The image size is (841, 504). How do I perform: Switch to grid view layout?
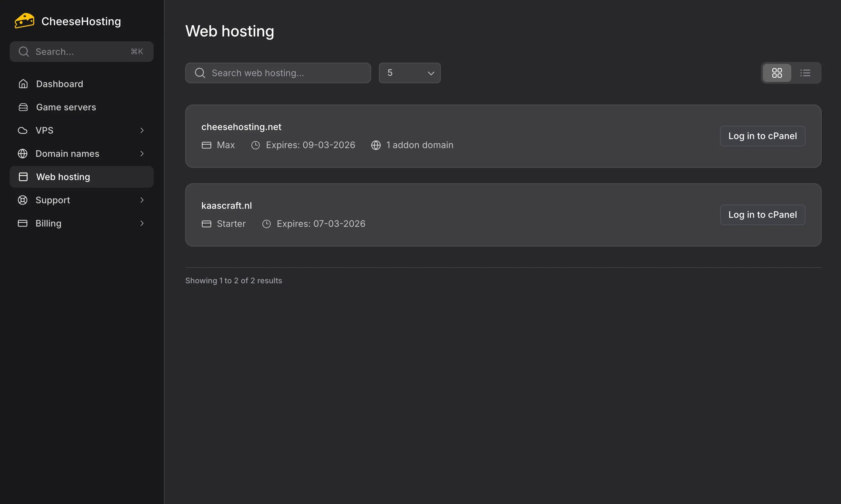tap(777, 73)
